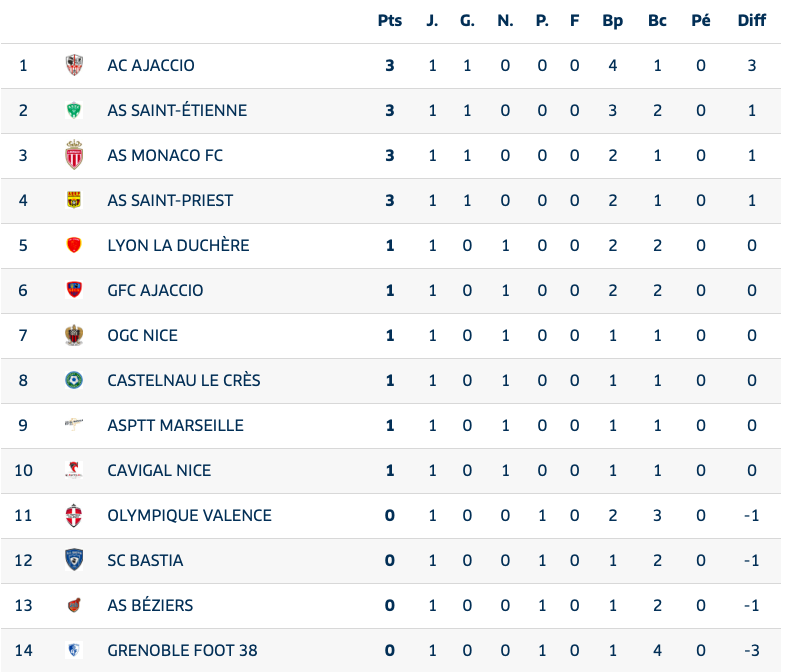Image resolution: width=785 pixels, height=672 pixels.
Task: Click the AS Saint-Priest yellow crest
Action: point(74,201)
